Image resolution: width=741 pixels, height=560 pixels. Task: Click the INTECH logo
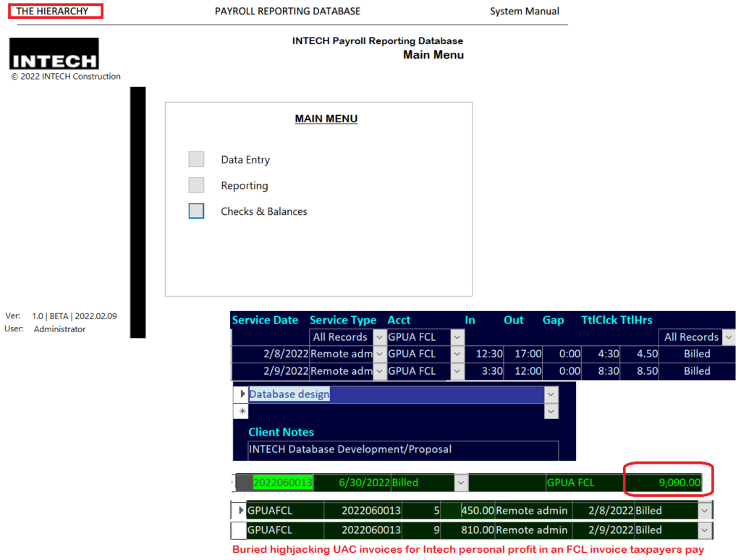(54, 54)
